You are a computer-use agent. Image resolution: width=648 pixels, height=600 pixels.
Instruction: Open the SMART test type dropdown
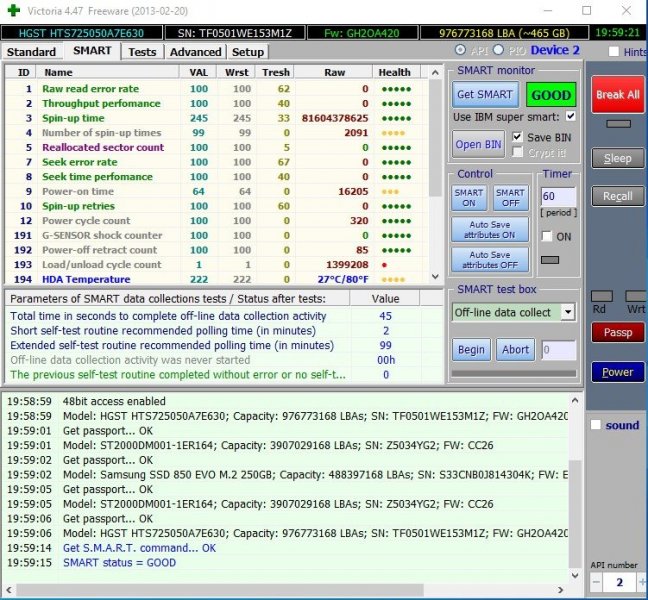pyautogui.click(x=568, y=312)
